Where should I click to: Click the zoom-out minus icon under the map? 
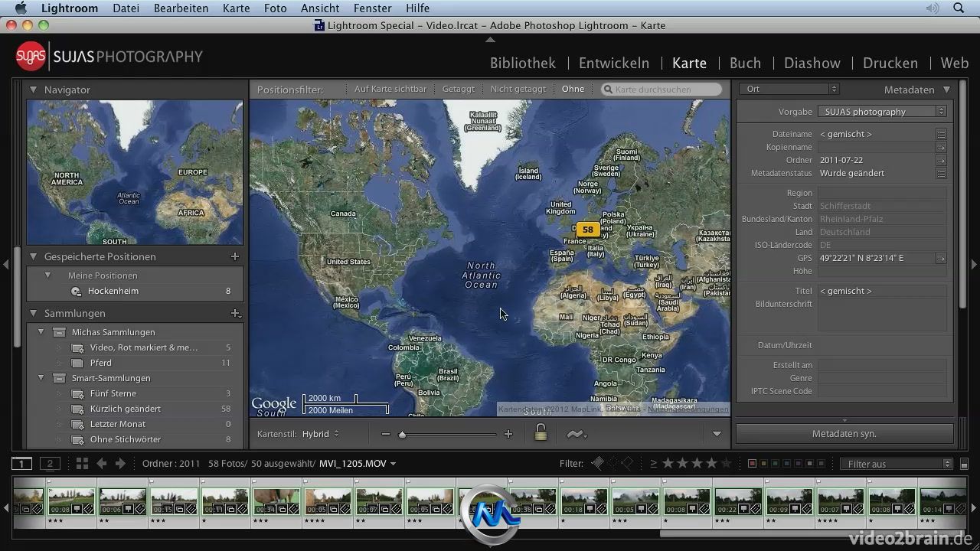click(x=385, y=434)
